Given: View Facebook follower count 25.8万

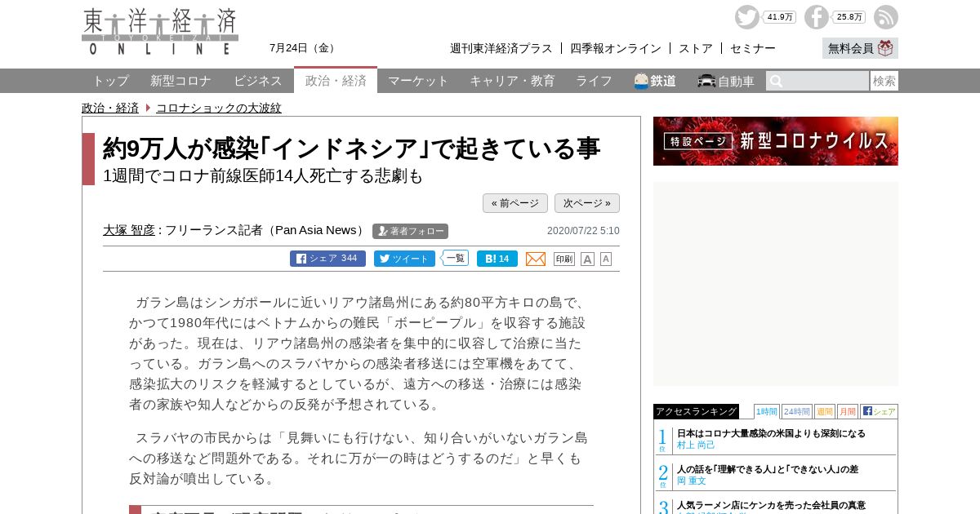Looking at the screenshot, I should [849, 17].
